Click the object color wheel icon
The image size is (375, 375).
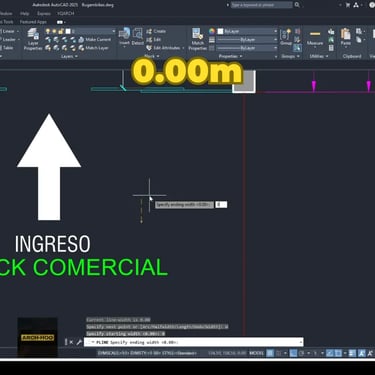point(212,31)
